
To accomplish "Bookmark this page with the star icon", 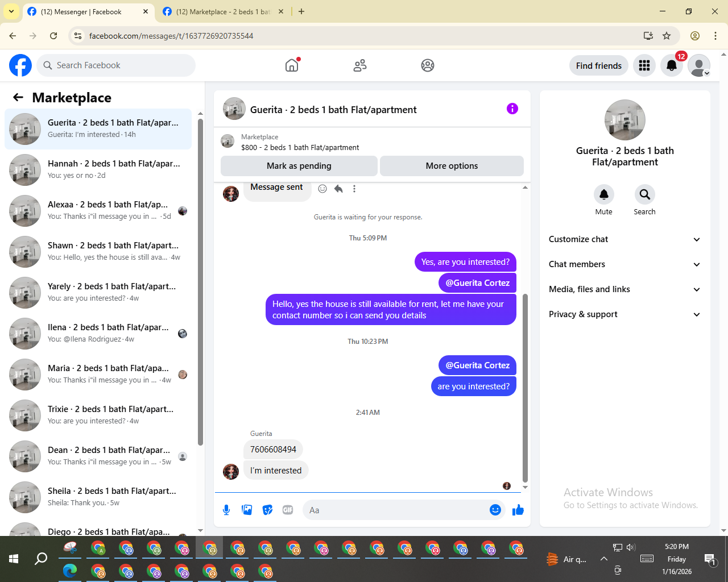I will pyautogui.click(x=667, y=36).
